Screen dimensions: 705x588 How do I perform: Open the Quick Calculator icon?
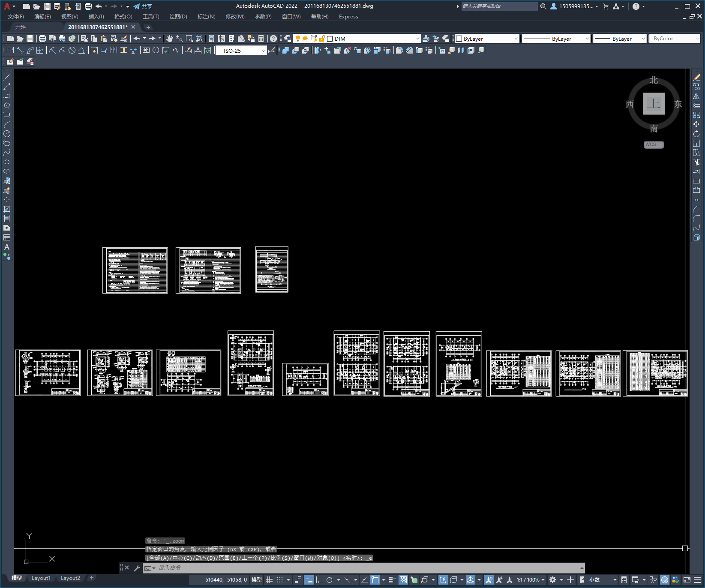pos(261,39)
